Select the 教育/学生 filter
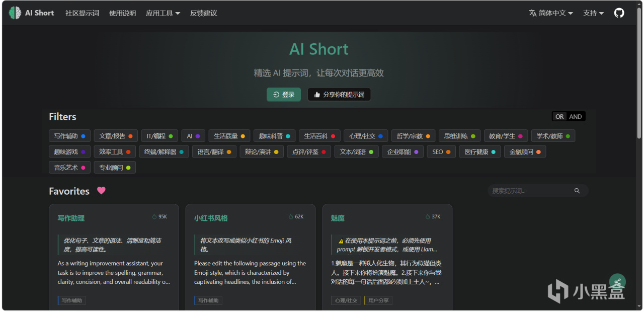Image resolution: width=644 pixels, height=312 pixels. [506, 136]
